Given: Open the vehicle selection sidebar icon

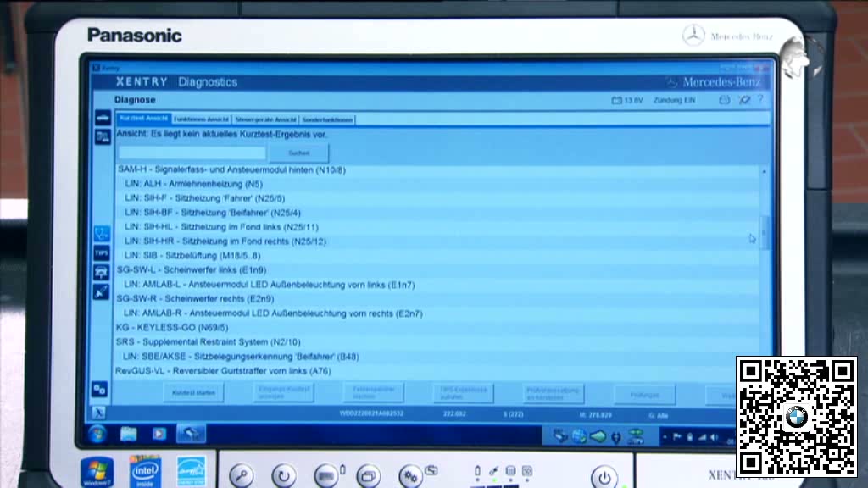Looking at the screenshot, I should [x=103, y=117].
